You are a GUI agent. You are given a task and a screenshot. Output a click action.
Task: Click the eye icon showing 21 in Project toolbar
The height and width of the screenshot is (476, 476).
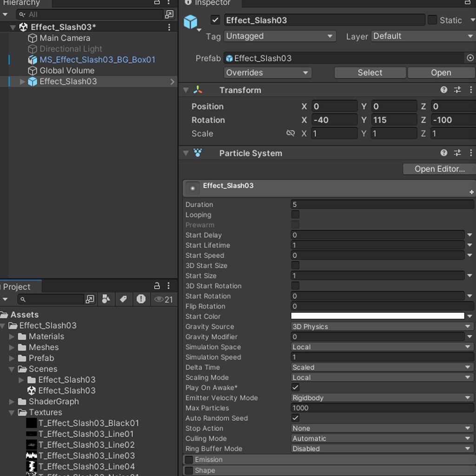tap(160, 299)
